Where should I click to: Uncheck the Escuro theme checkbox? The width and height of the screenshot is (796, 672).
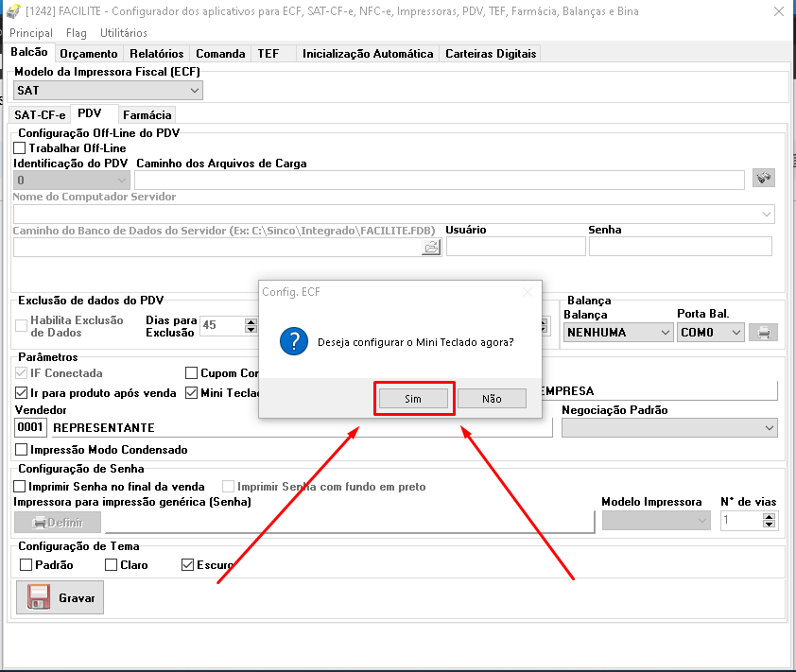(x=188, y=565)
